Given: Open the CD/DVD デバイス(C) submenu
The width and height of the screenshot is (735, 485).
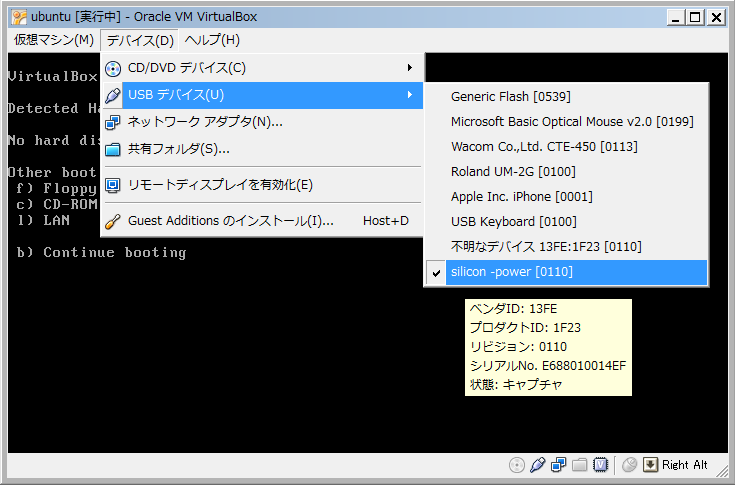Looking at the screenshot, I should [x=262, y=68].
